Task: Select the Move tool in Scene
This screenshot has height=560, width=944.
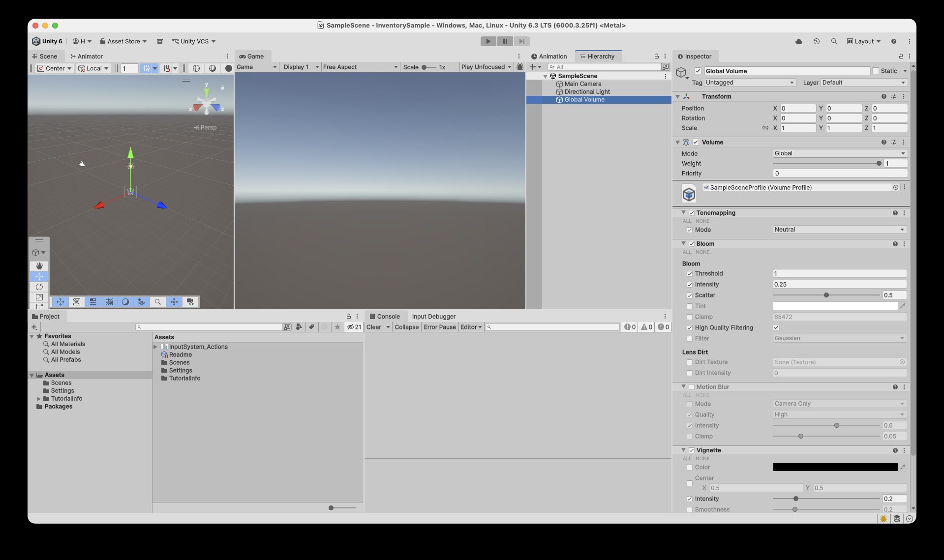Action: tap(39, 276)
